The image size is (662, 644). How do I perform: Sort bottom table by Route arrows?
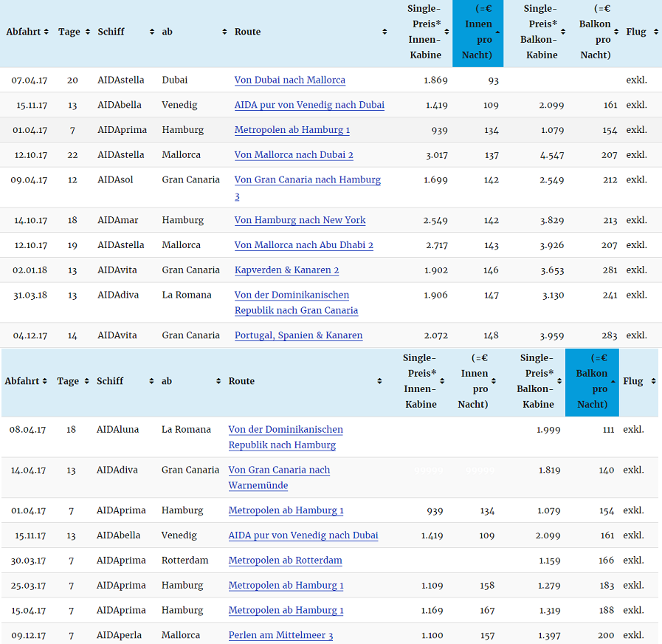pos(379,381)
